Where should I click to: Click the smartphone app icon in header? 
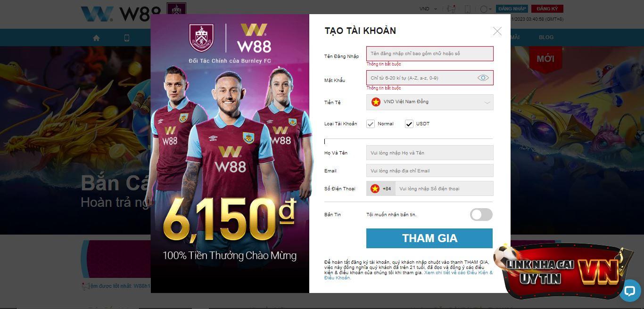point(467,9)
